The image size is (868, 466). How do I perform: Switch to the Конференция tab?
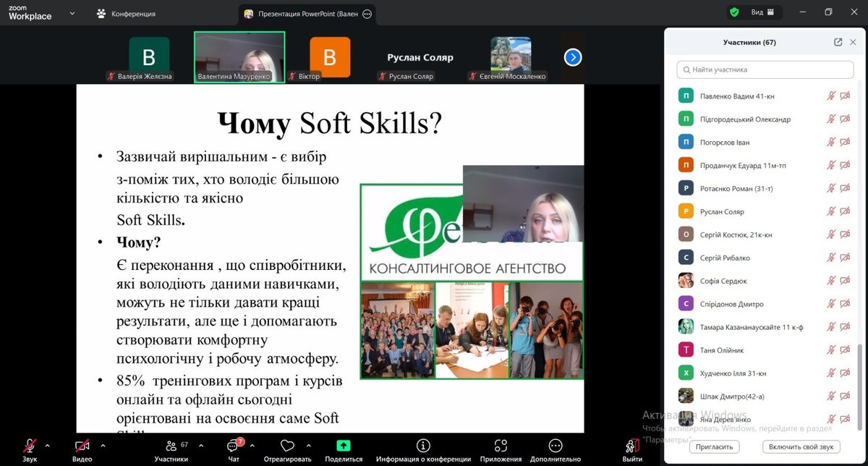(x=126, y=14)
